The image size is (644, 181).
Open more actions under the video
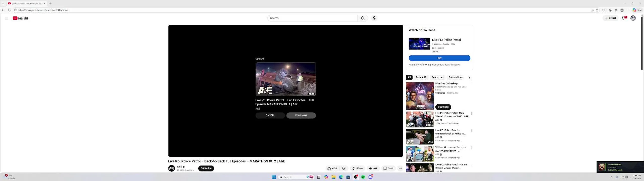pos(400,168)
